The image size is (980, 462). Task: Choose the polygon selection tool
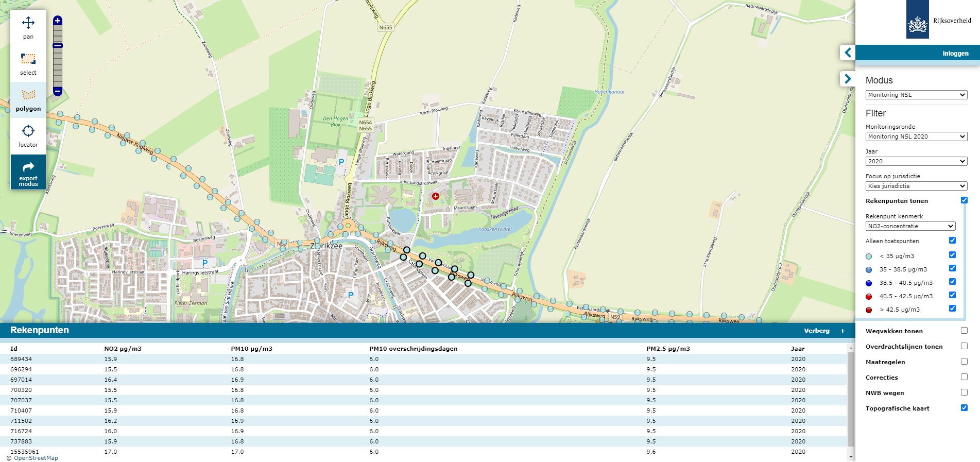pyautogui.click(x=28, y=100)
